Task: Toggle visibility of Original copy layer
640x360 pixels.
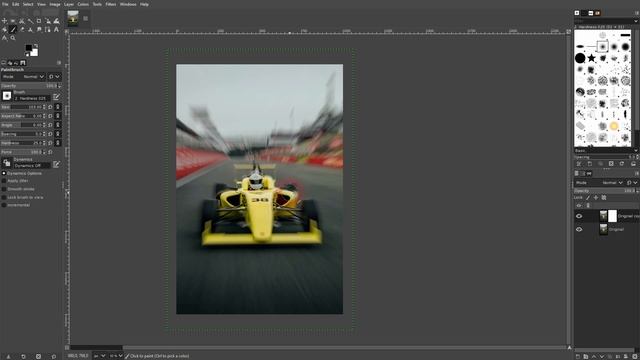Action: [x=579, y=216]
